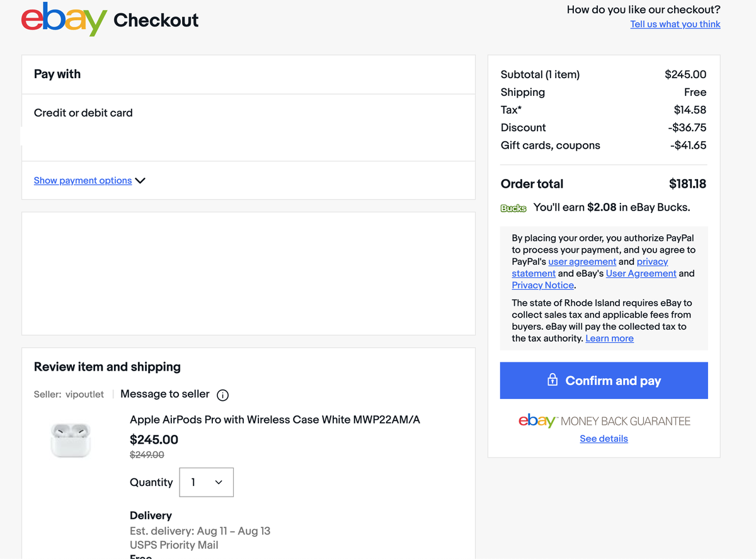Click Show payment options link
Screen dimensions: 756x559
[x=83, y=180]
